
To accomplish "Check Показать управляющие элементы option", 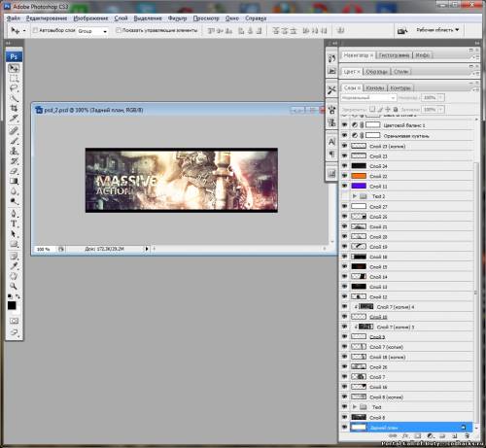I will (x=119, y=30).
